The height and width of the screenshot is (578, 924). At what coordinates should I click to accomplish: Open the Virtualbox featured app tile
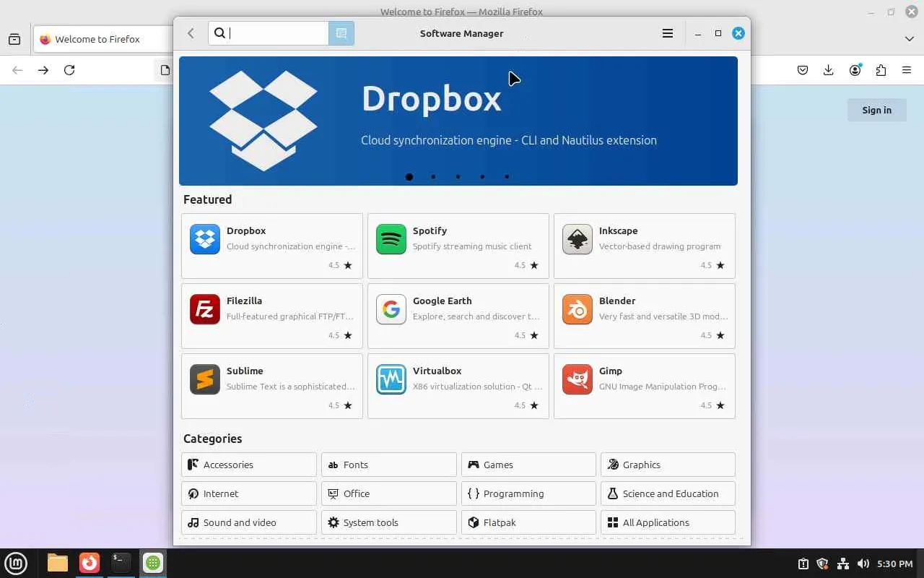pos(458,386)
